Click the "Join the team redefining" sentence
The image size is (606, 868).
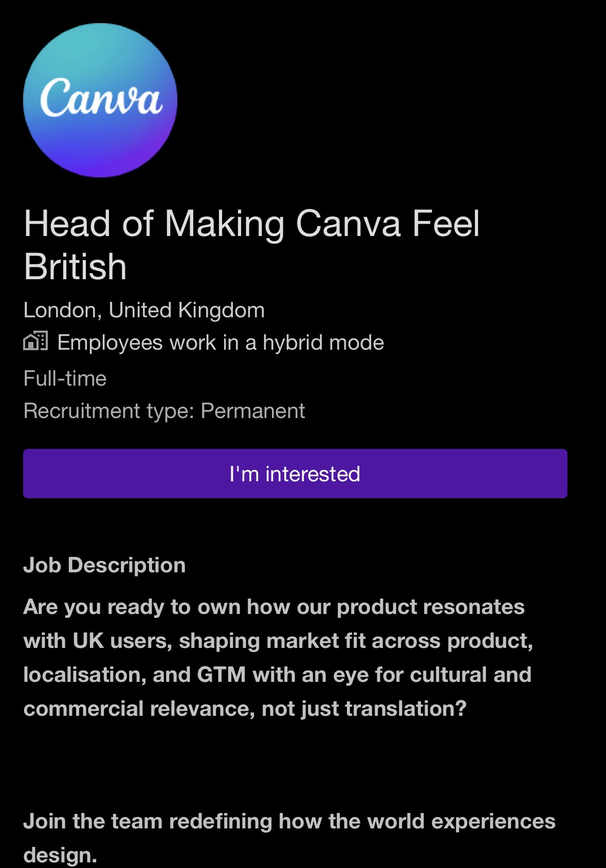pyautogui.click(x=289, y=821)
